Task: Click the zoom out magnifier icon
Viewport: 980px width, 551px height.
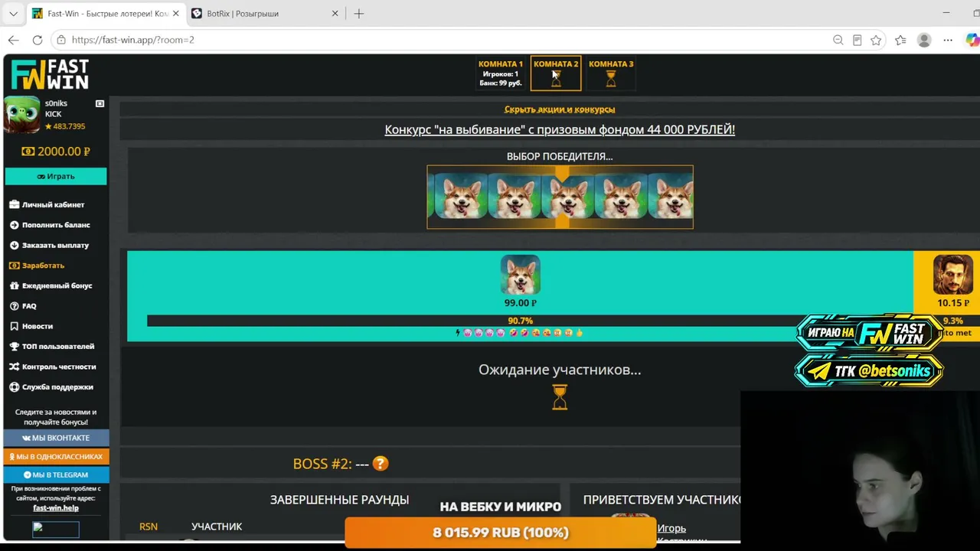Action: [838, 40]
